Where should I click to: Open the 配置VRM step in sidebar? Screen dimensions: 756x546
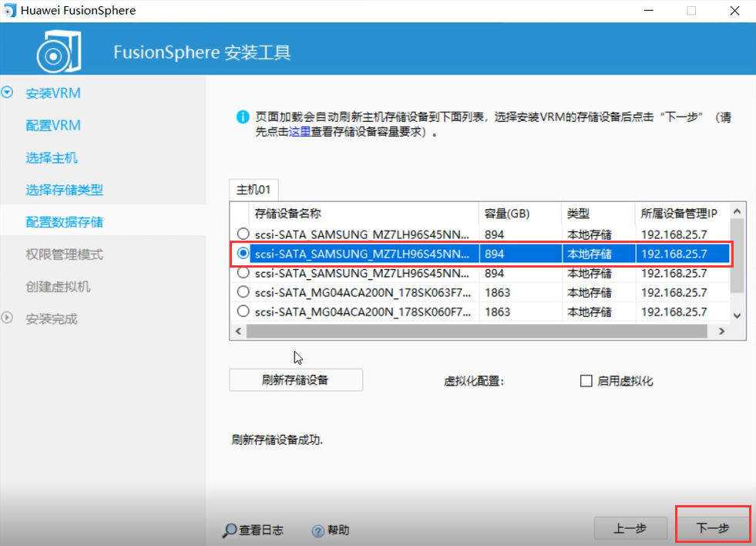tap(53, 126)
